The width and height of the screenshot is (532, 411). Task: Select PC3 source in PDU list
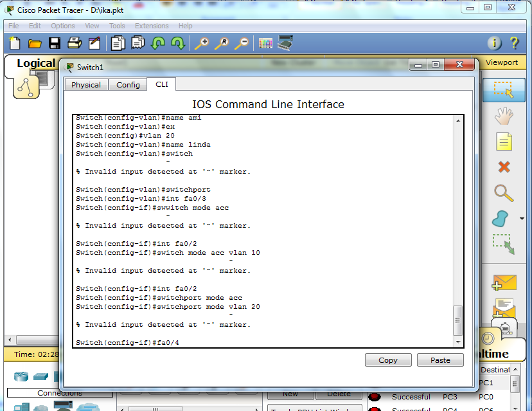coord(450,397)
